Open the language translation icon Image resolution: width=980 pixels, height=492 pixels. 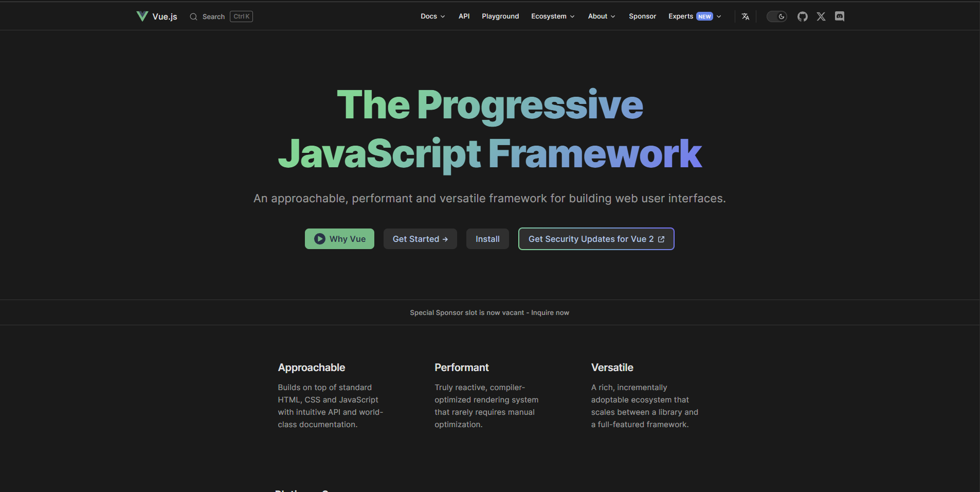tap(746, 16)
